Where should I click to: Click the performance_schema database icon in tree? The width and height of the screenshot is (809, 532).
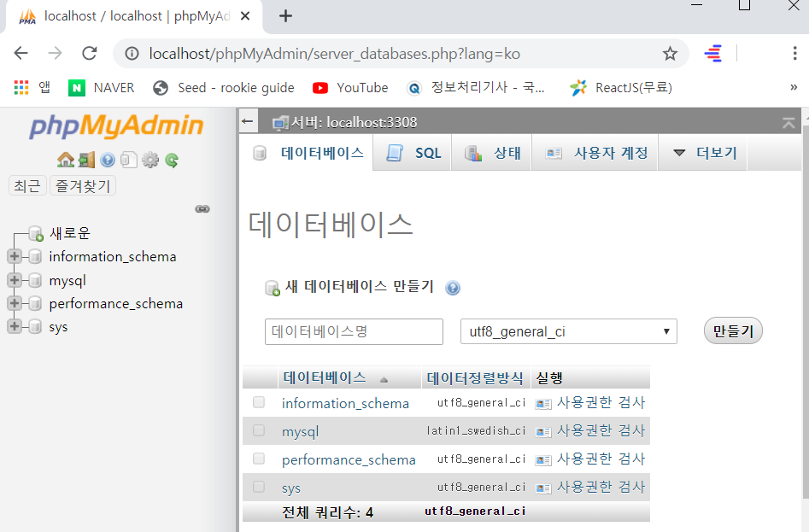point(36,304)
